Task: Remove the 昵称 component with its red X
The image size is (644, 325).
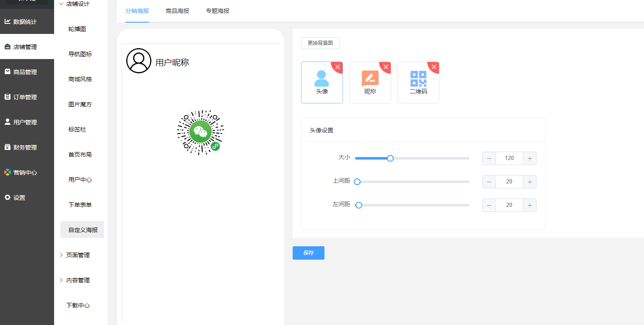Action: pyautogui.click(x=386, y=67)
